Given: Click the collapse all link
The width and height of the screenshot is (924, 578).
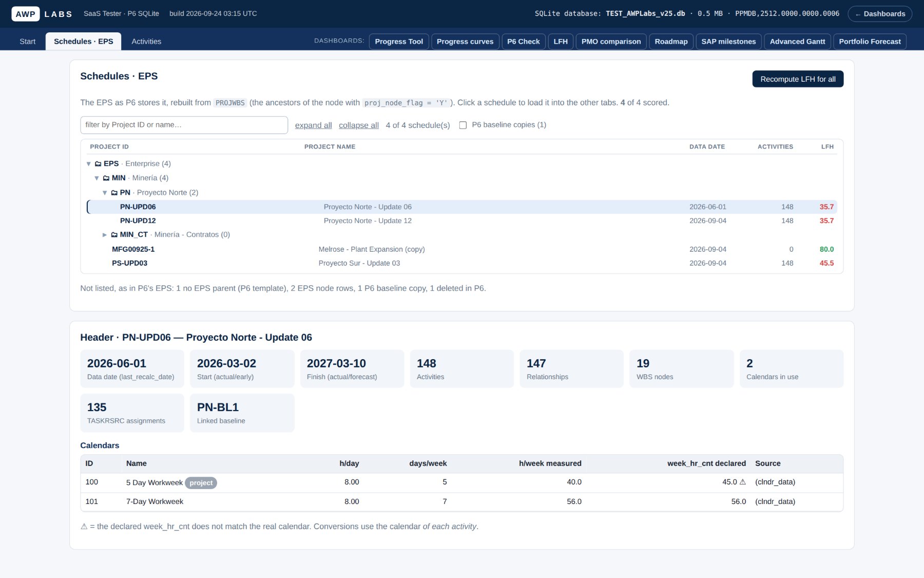Looking at the screenshot, I should pyautogui.click(x=359, y=125).
